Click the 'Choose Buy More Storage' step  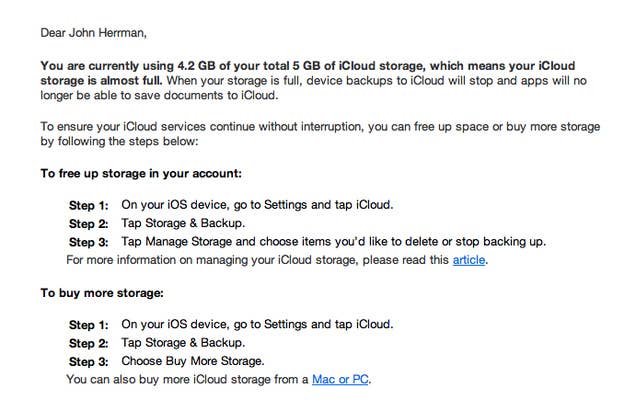point(193,361)
